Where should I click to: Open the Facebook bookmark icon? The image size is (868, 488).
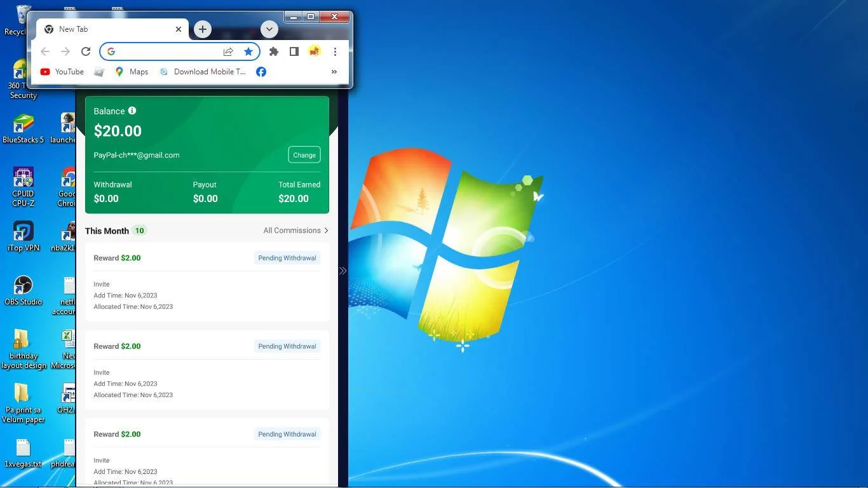[x=261, y=72]
